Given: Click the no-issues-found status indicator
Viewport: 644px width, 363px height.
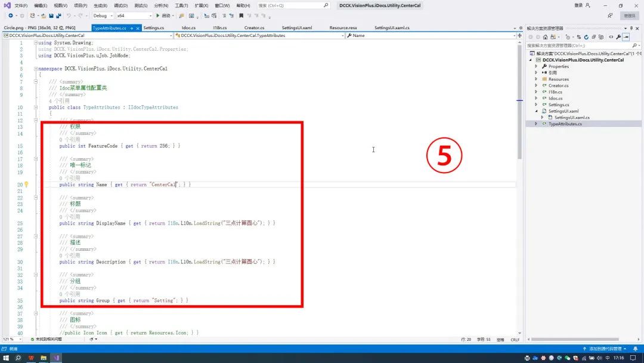Looking at the screenshot, I should (x=46, y=340).
